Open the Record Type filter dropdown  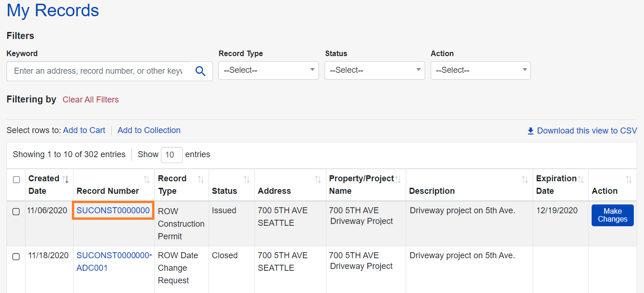tap(268, 70)
